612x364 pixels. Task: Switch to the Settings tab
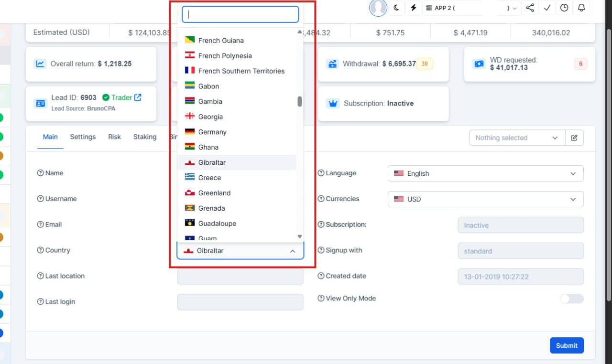(x=83, y=137)
